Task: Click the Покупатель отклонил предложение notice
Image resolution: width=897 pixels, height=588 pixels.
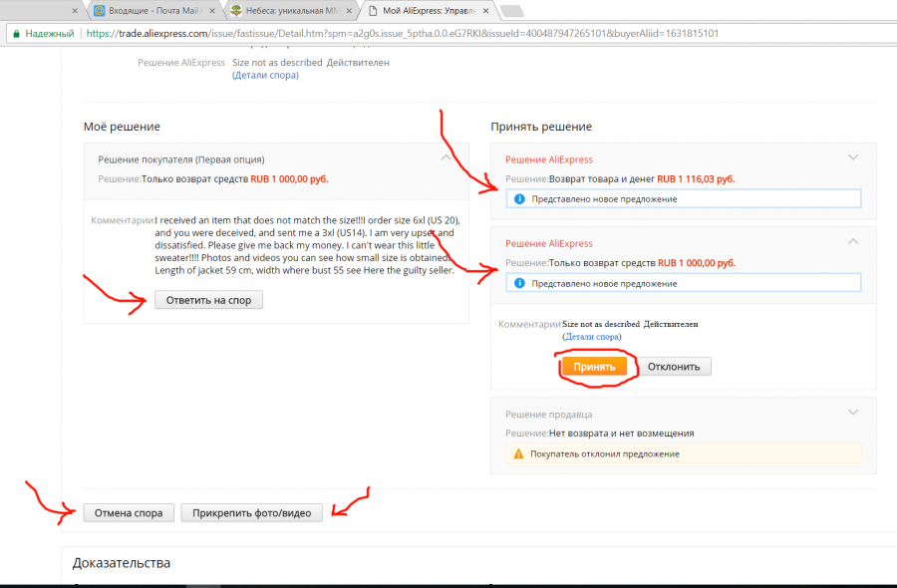Action: tap(684, 453)
